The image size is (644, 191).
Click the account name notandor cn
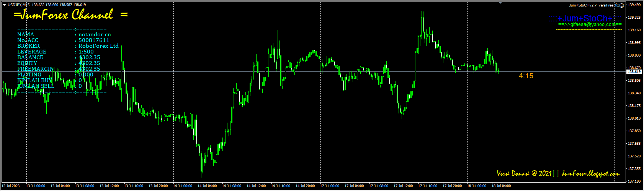click(x=95, y=34)
